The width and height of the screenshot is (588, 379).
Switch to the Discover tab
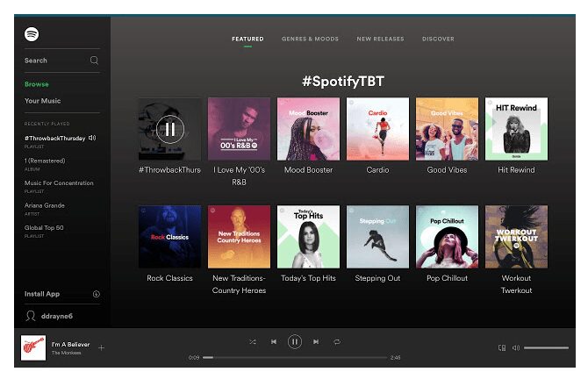point(438,39)
